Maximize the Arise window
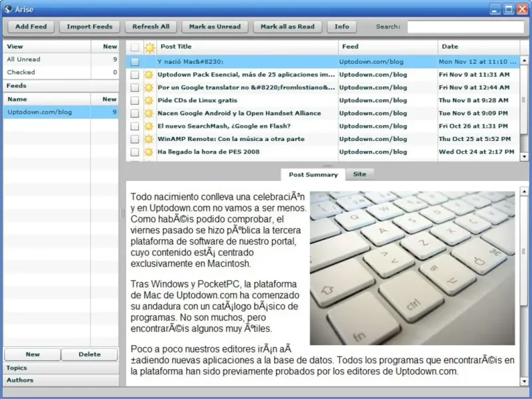The height and width of the screenshot is (399, 532). point(509,9)
